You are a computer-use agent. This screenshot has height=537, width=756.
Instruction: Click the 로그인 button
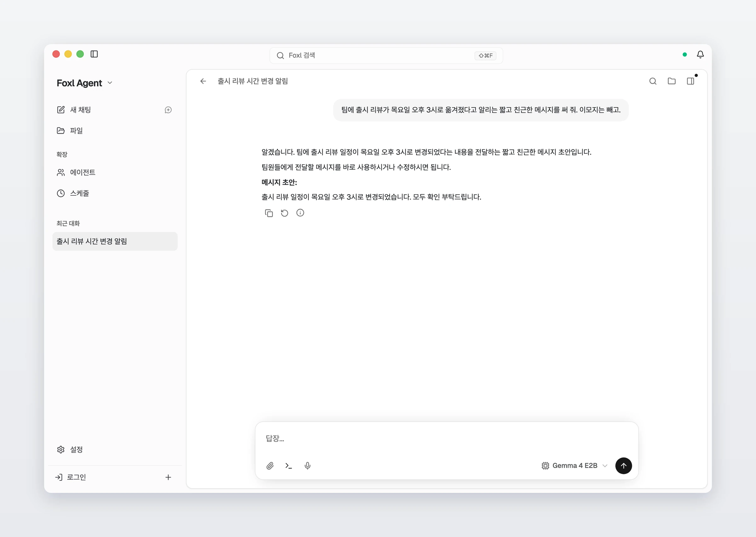pos(70,477)
